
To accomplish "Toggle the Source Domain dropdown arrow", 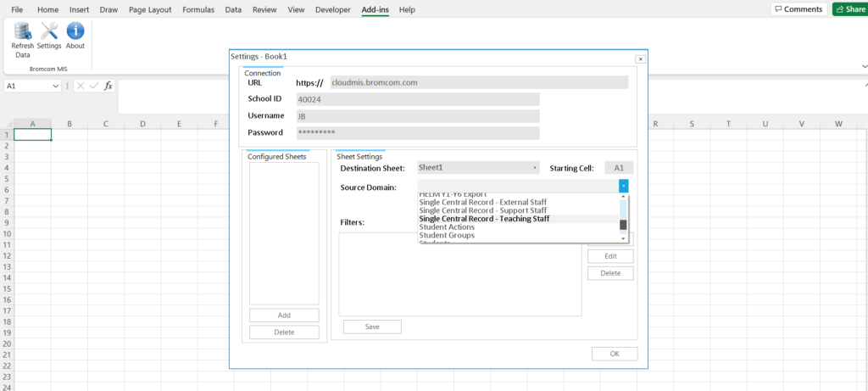I will 623,186.
